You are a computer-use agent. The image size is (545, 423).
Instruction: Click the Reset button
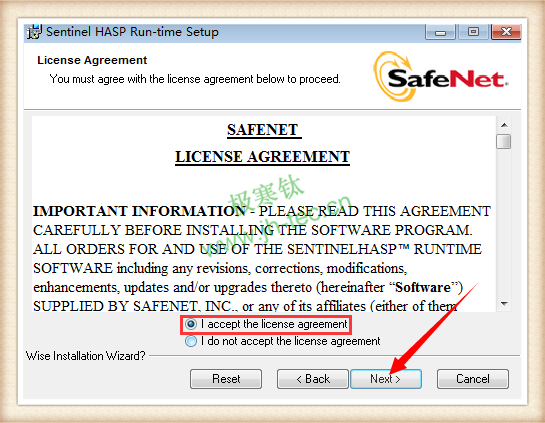(x=226, y=379)
